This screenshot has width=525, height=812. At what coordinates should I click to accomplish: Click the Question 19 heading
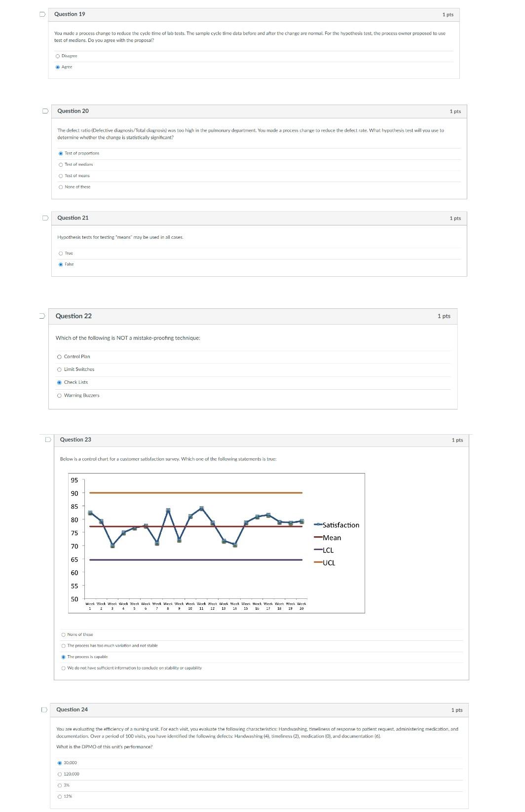tap(70, 14)
